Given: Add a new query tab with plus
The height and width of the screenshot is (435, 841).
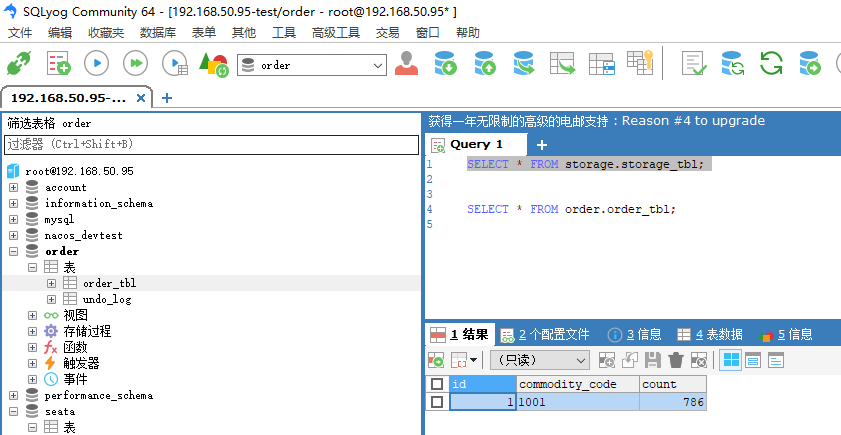Looking at the screenshot, I should (542, 145).
